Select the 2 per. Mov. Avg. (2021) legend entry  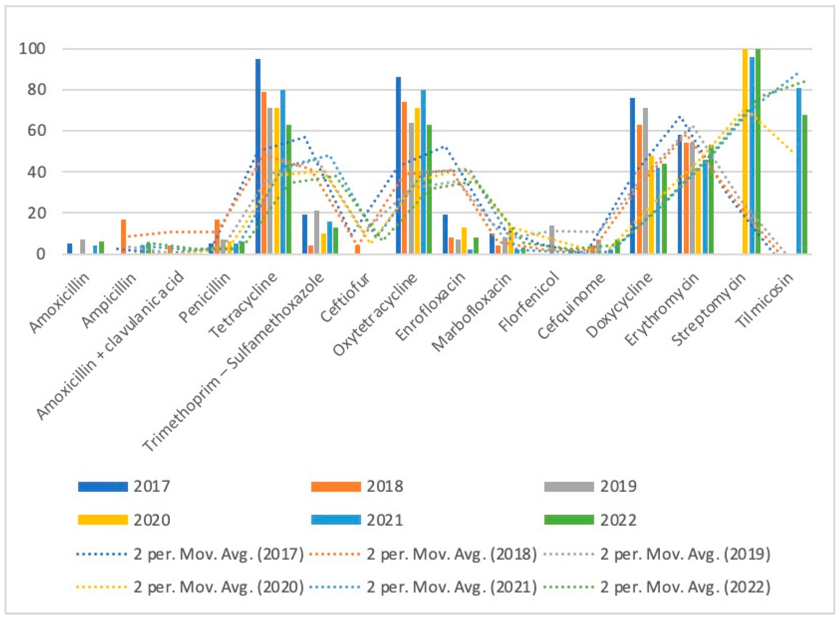pyautogui.click(x=452, y=587)
